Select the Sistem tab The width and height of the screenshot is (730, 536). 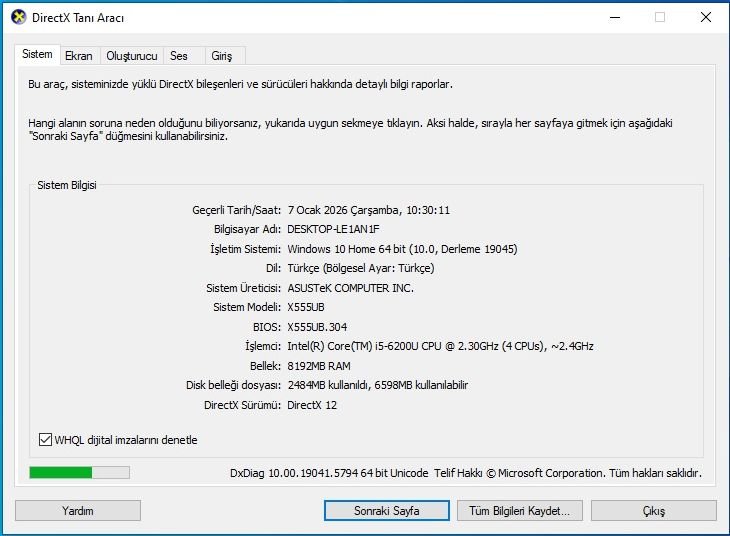point(37,55)
